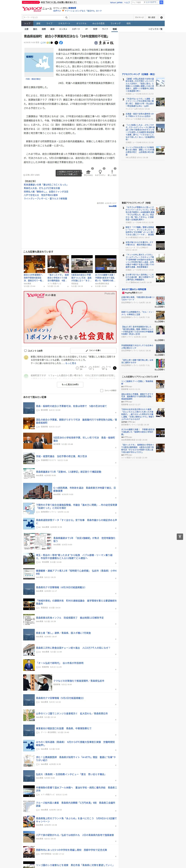The width and height of the screenshot is (186, 868).
Task: Click the 共感した smiley reaction on first comment
Action: tap(81, 368)
